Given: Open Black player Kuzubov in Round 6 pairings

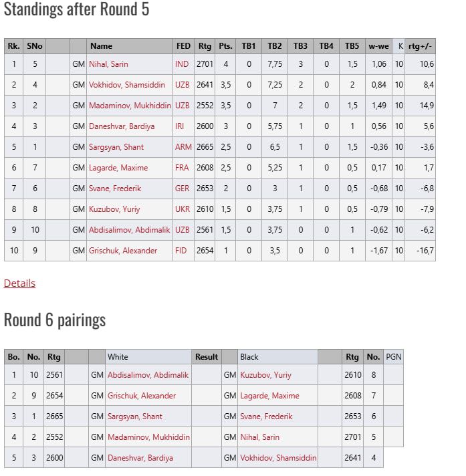Looking at the screenshot, I should tap(265, 375).
